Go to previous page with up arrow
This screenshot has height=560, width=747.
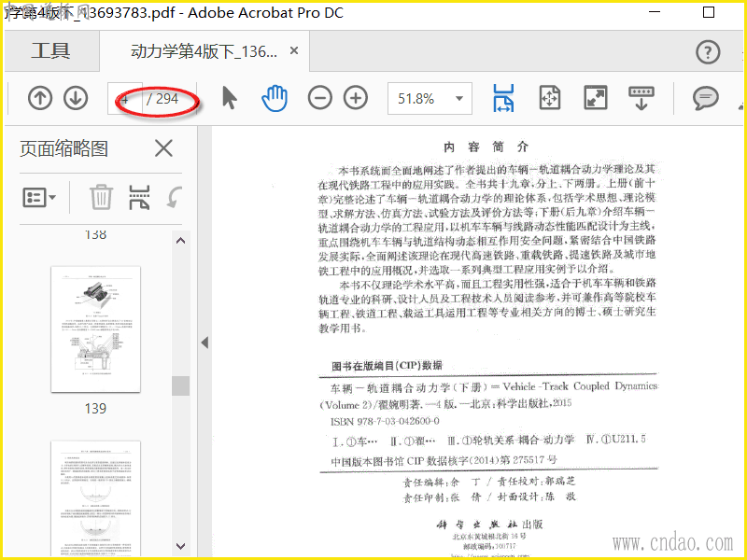tap(40, 98)
